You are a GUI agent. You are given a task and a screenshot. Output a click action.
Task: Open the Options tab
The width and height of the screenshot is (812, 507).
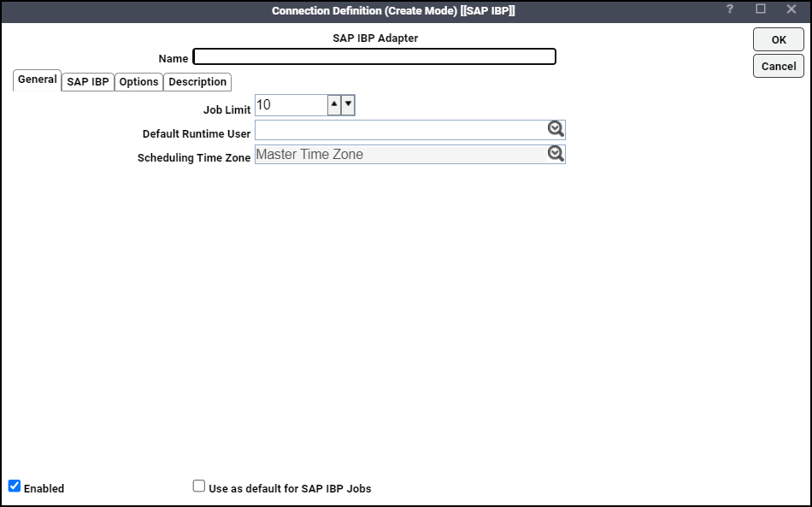click(x=138, y=82)
